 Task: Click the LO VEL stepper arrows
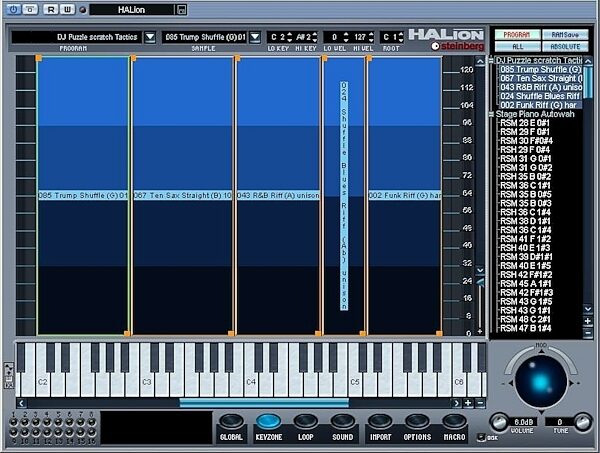pos(346,37)
